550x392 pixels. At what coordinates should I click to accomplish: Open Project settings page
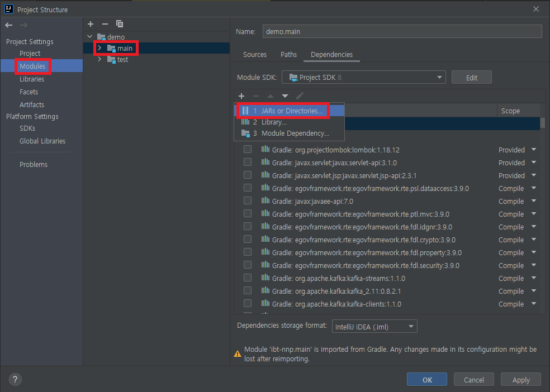[x=30, y=53]
